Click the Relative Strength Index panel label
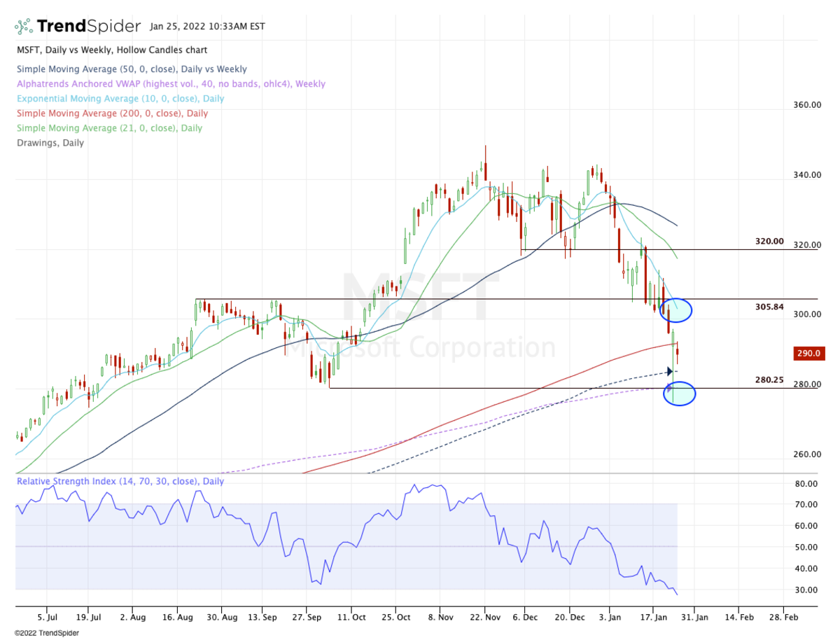 (x=120, y=482)
